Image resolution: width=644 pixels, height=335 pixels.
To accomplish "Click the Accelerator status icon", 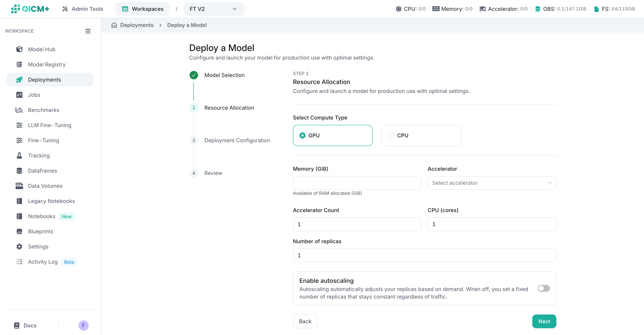I will click(x=483, y=9).
